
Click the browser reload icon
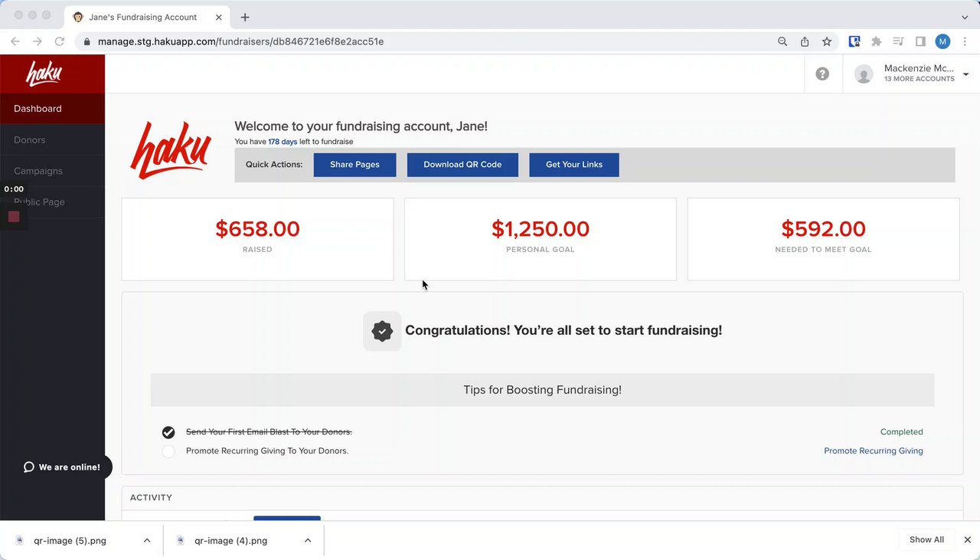(60, 41)
